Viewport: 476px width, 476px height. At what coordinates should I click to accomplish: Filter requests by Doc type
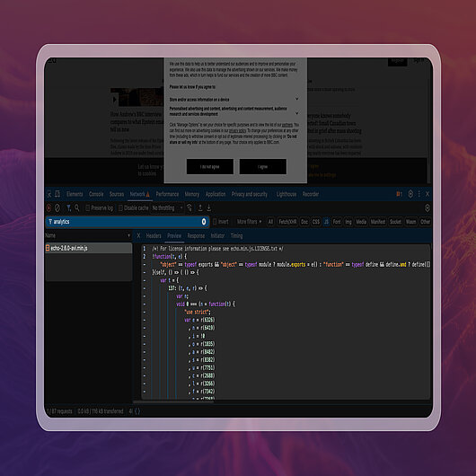304,222
